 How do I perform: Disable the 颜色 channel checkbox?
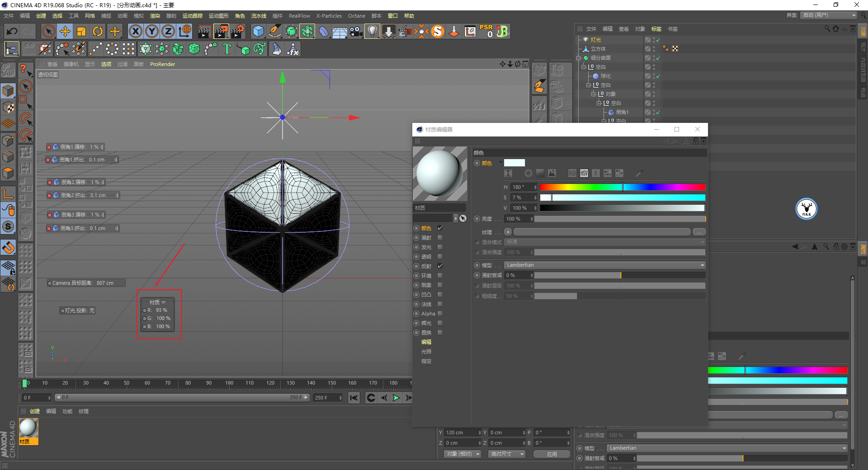tap(440, 228)
